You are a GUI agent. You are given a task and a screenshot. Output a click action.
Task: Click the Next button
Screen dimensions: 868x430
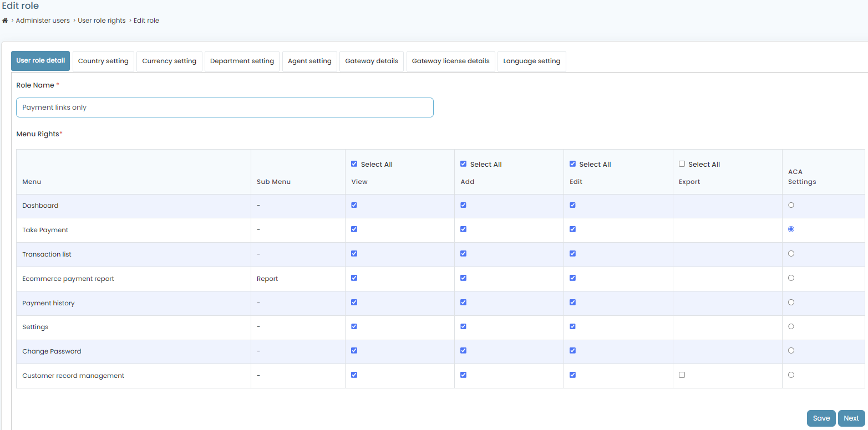(x=851, y=418)
